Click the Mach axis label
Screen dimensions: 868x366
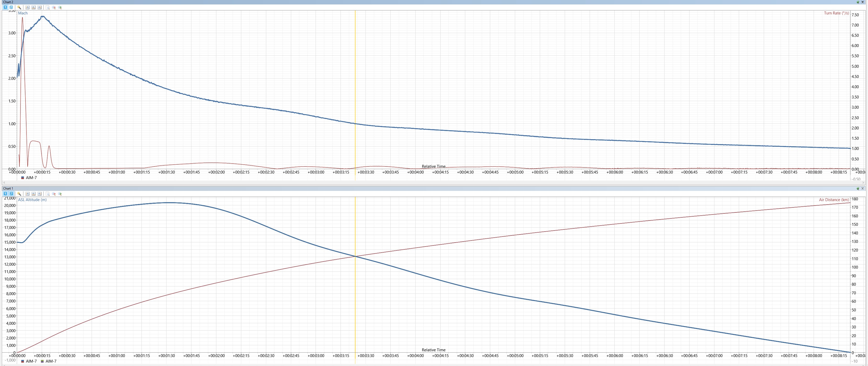tap(23, 13)
